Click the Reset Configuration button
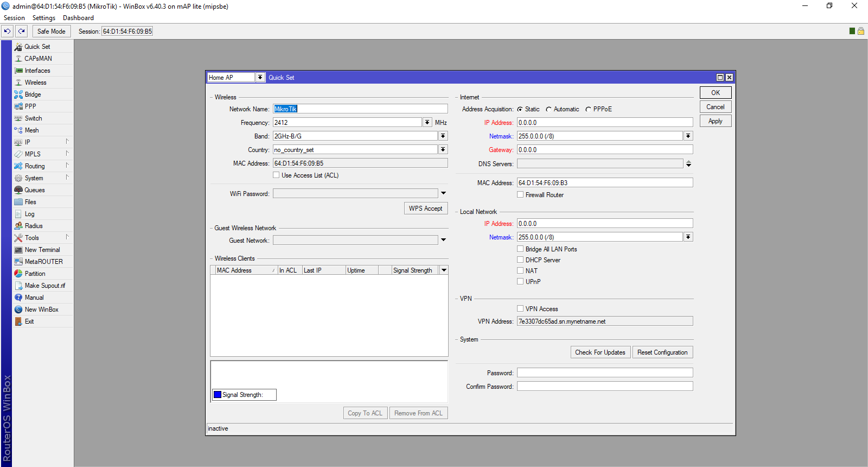The width and height of the screenshot is (868, 467). [x=662, y=352]
